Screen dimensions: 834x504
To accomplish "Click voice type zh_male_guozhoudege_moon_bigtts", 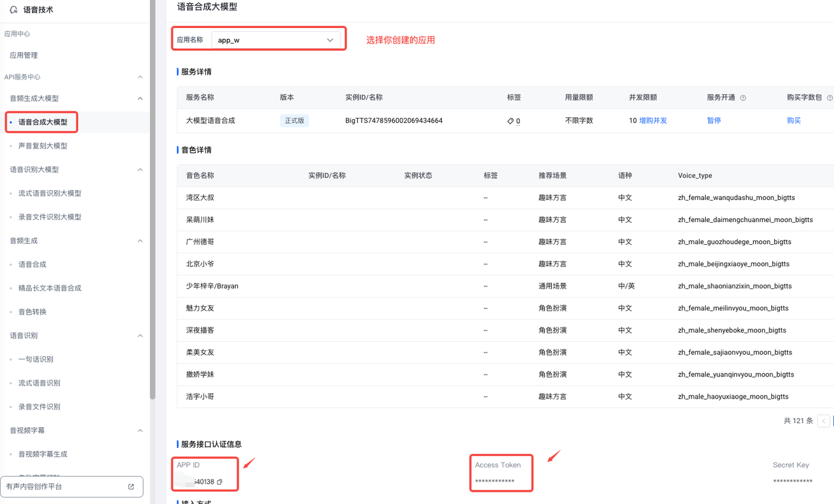I will [x=734, y=242].
